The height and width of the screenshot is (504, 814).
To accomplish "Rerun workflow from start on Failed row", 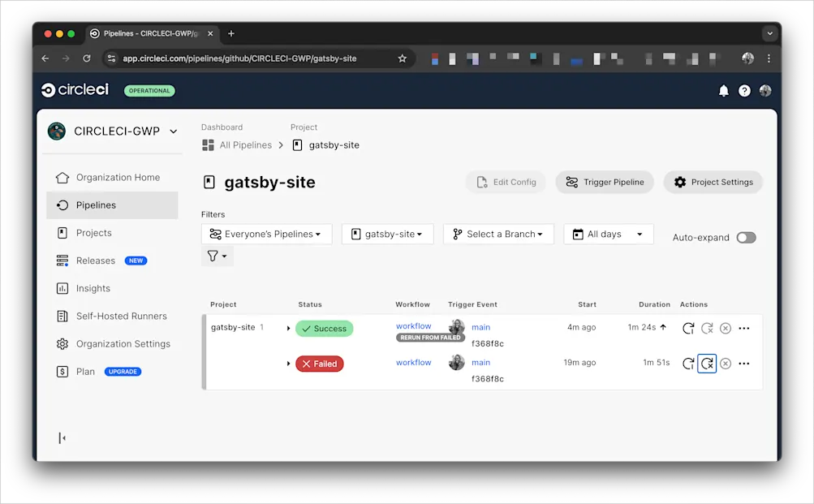I will click(688, 364).
